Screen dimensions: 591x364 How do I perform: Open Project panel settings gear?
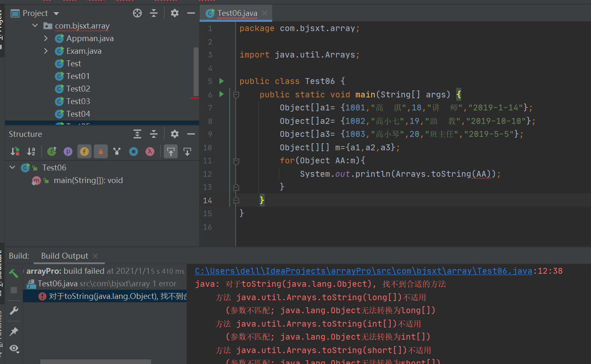coord(175,13)
